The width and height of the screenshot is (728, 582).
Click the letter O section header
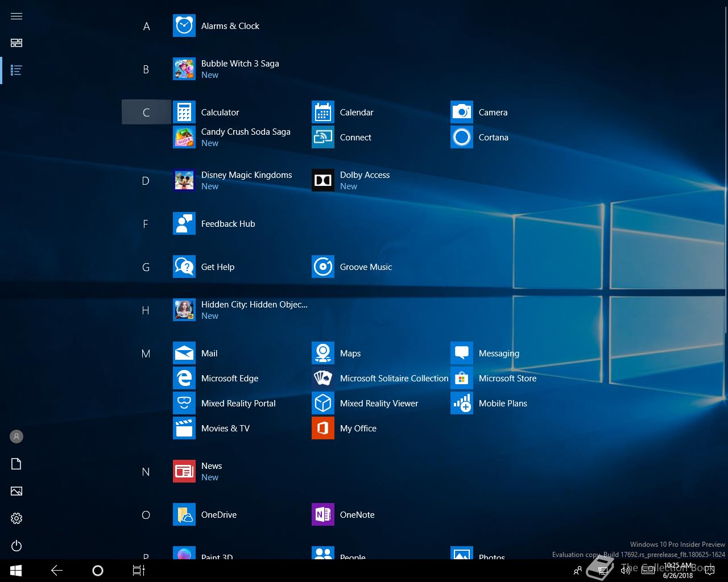pyautogui.click(x=146, y=515)
